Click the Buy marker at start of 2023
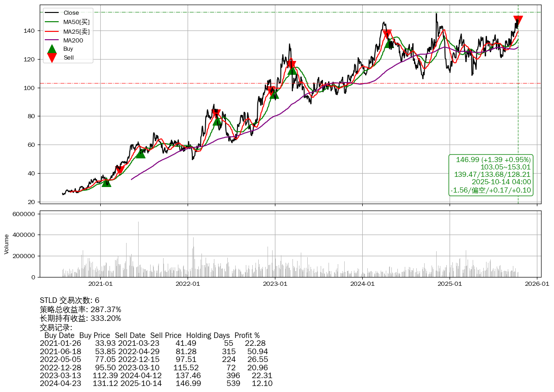 274,94
